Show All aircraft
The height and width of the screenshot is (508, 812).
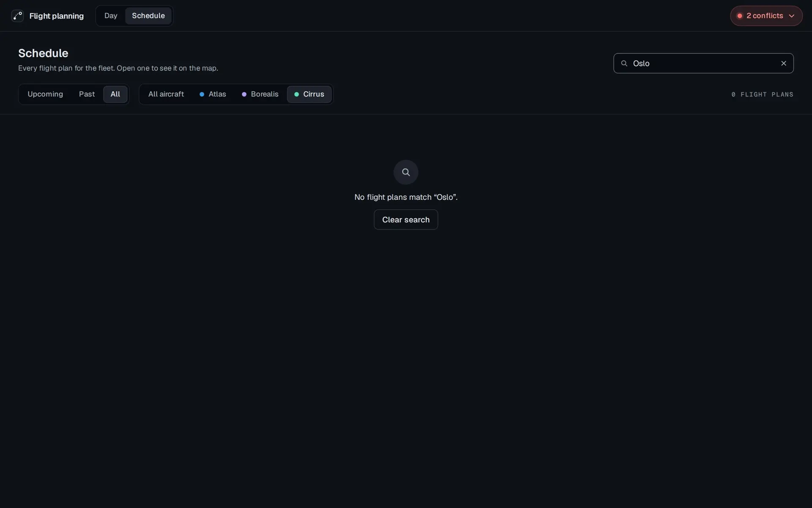pos(166,94)
